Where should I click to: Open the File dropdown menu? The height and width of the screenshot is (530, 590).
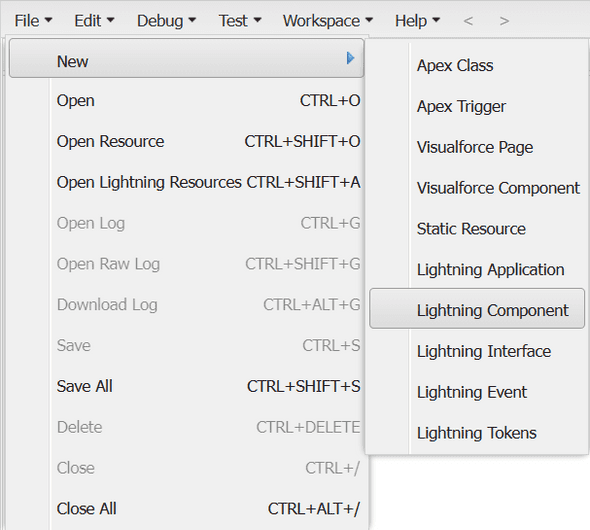pos(33,21)
